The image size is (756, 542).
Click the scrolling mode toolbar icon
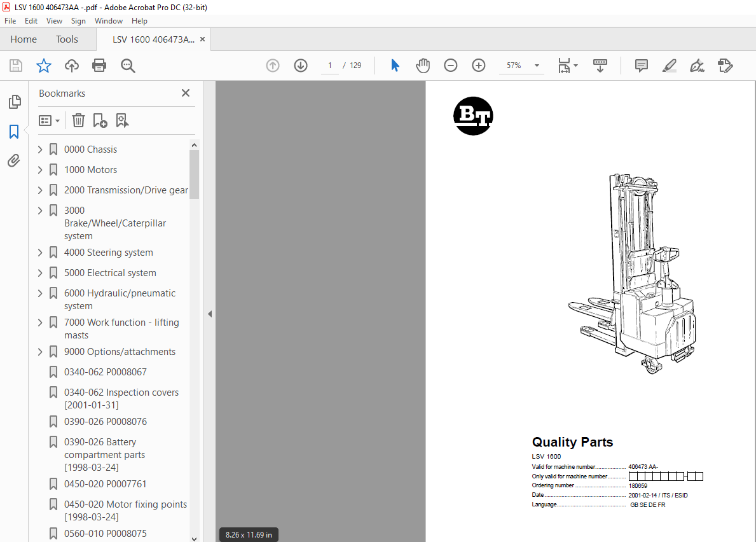coord(600,66)
